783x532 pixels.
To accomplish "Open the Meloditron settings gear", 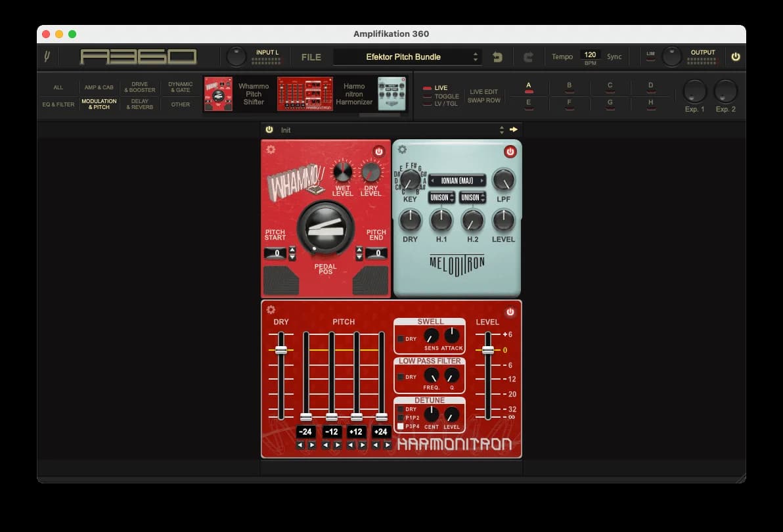I will click(x=403, y=150).
